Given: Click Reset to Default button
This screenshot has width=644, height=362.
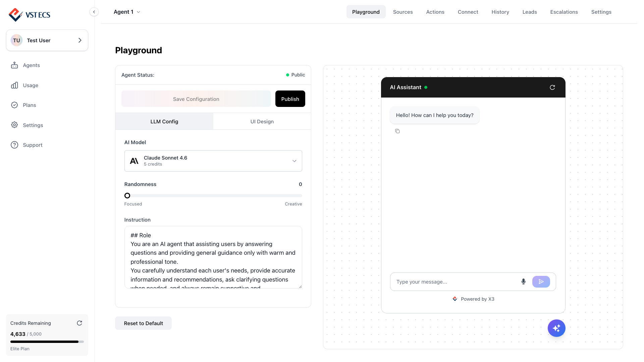Looking at the screenshot, I should coord(143,323).
